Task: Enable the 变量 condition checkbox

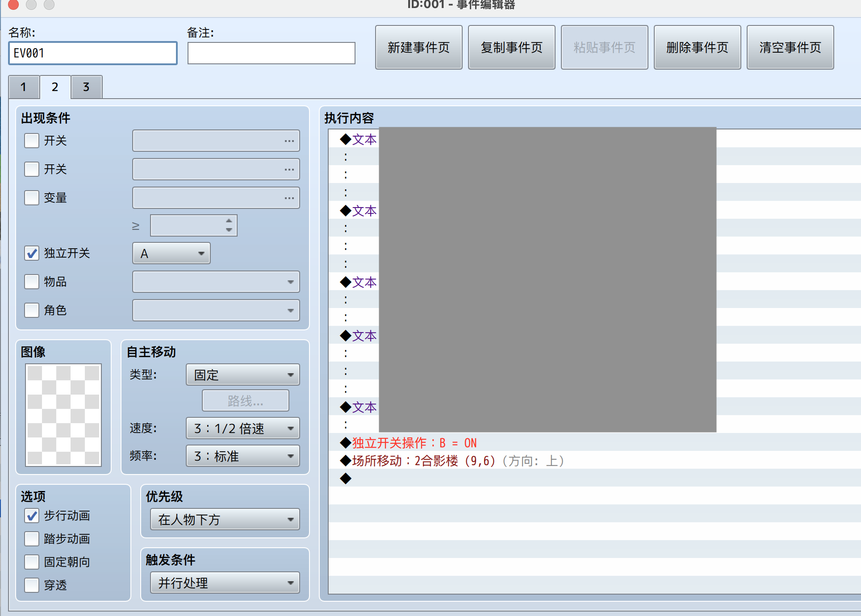Action: pyautogui.click(x=32, y=198)
